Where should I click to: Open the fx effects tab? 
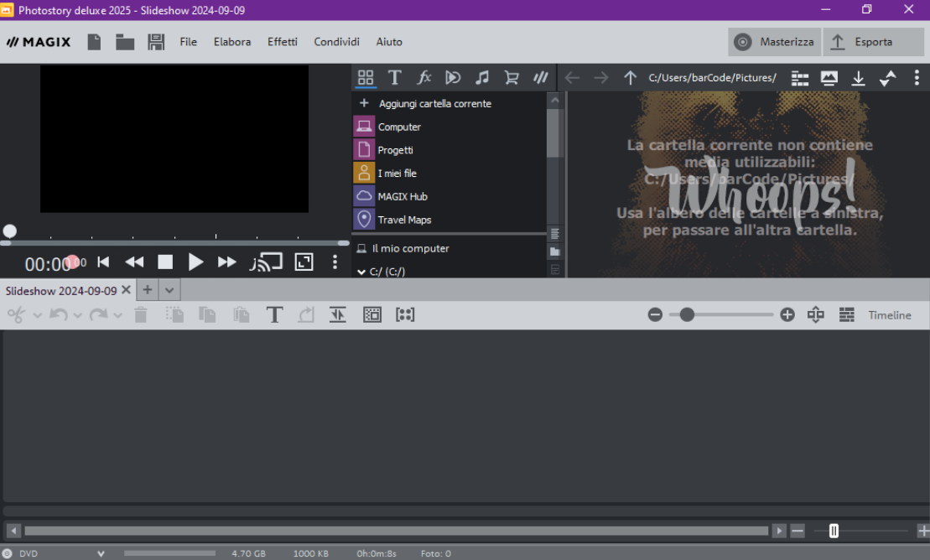[423, 78]
